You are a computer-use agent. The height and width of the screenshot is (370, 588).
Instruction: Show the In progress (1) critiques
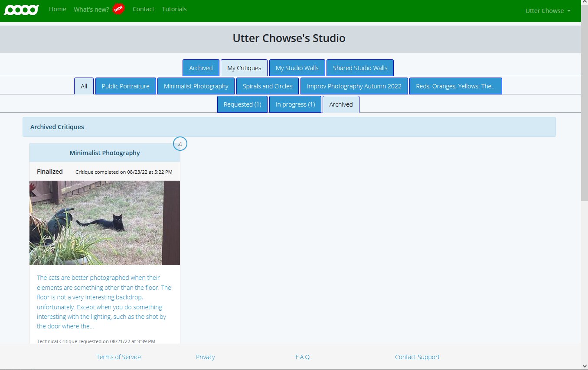(x=295, y=104)
